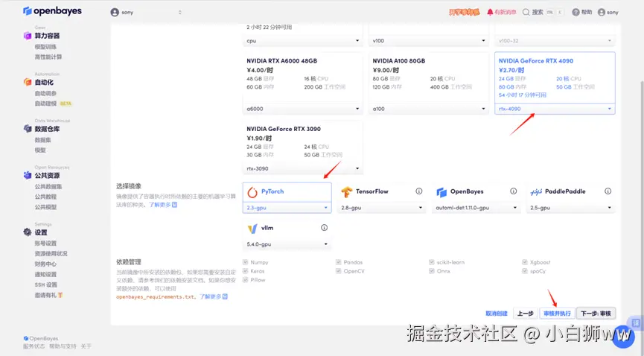The height and width of the screenshot is (356, 644).
Task: Select the PyTorch flame icon
Action: click(252, 191)
